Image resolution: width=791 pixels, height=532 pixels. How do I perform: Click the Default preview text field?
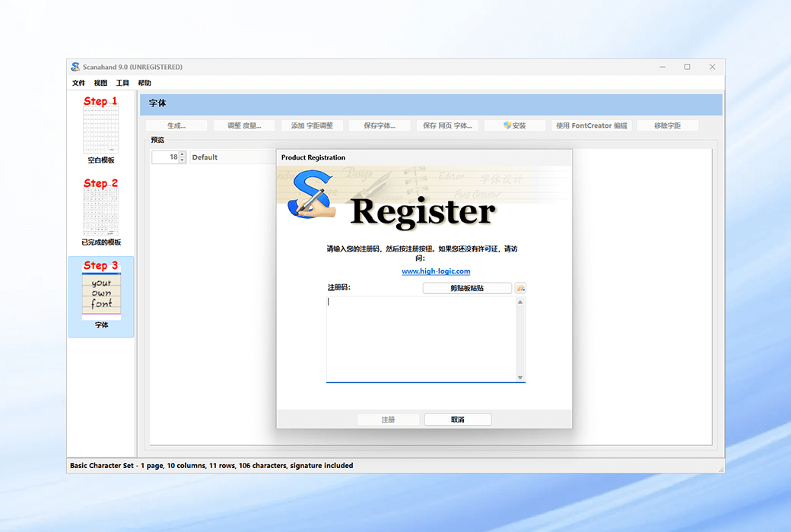[x=233, y=157]
